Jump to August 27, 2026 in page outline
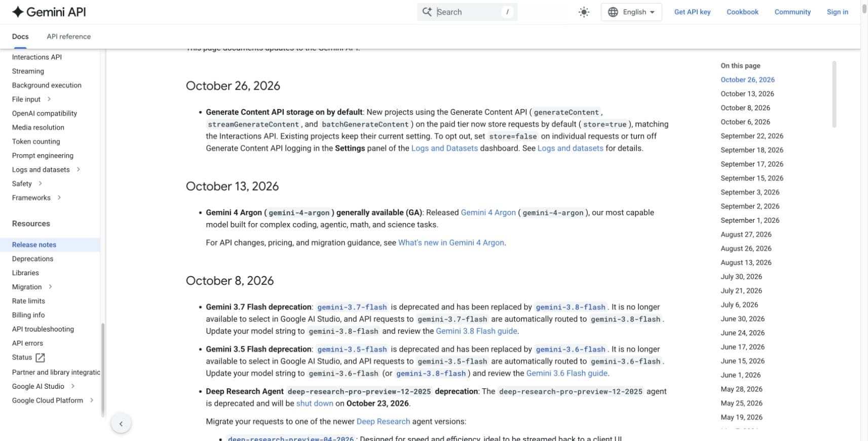Image resolution: width=868 pixels, height=441 pixels. (x=746, y=235)
